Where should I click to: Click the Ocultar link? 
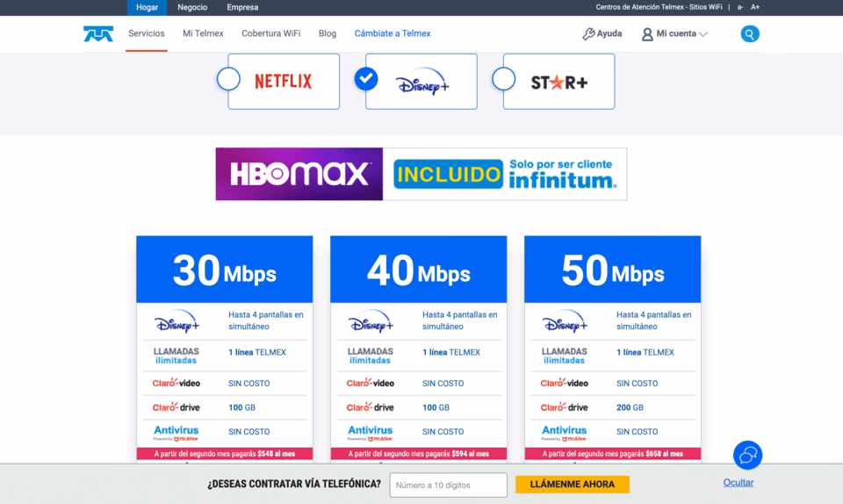[739, 483]
